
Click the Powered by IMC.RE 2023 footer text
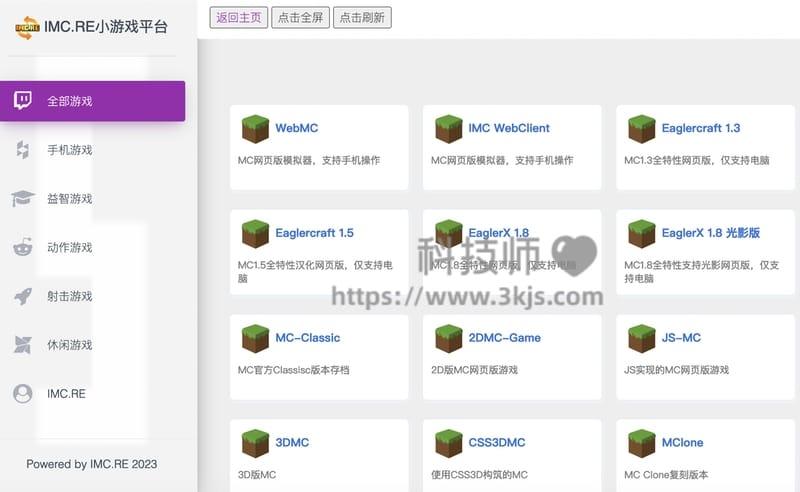[x=92, y=464]
